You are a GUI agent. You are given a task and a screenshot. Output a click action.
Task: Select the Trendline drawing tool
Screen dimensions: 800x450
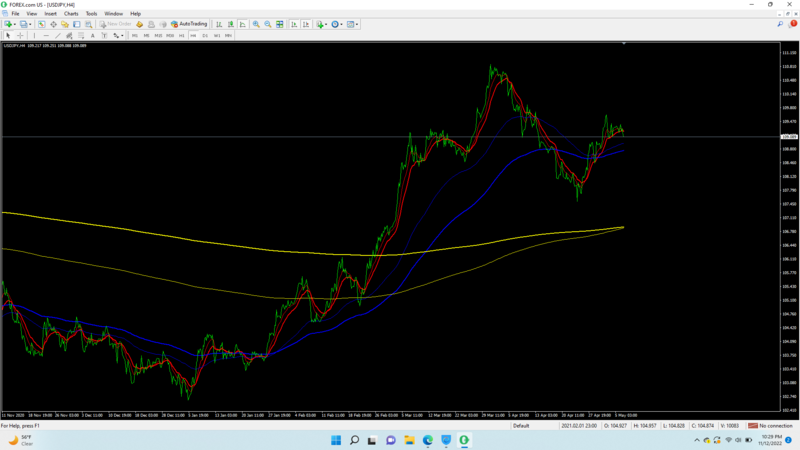point(58,35)
